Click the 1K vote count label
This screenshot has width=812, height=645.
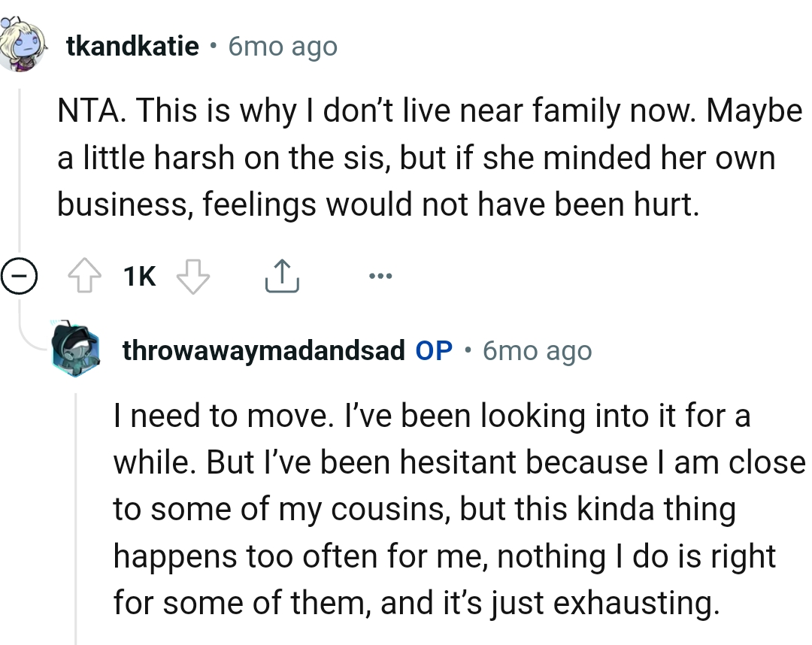coord(139,275)
